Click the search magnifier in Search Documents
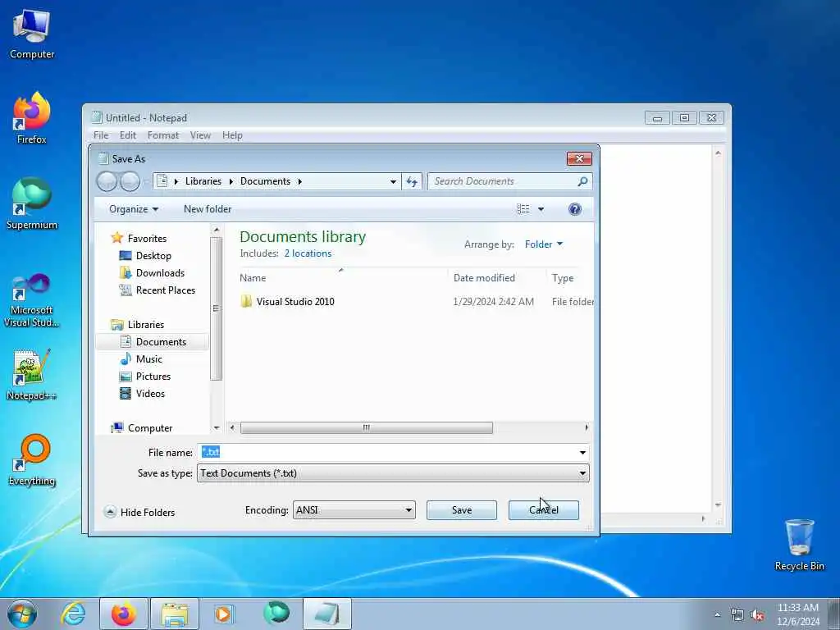This screenshot has width=840, height=630. [582, 181]
